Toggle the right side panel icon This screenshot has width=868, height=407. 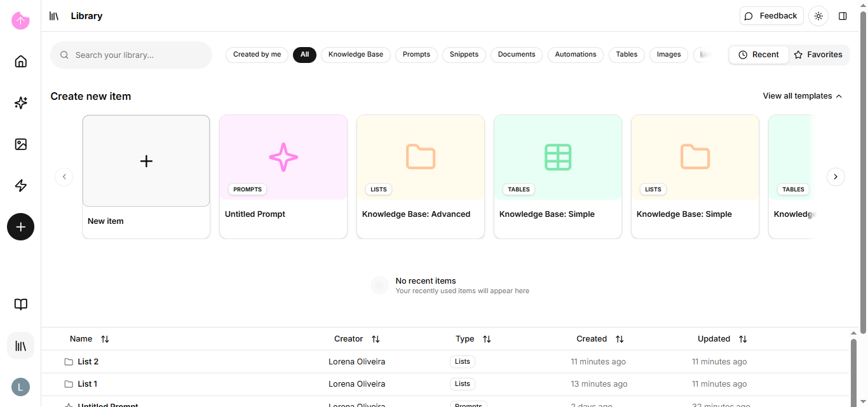tap(843, 16)
